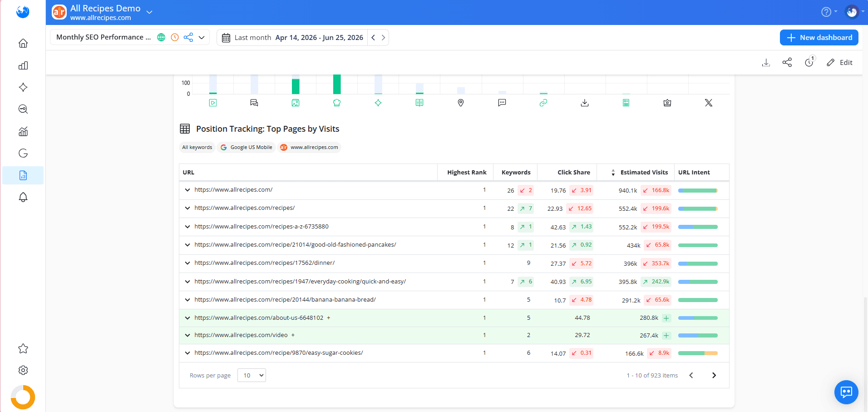Image resolution: width=868 pixels, height=412 pixels.
Task: Open the favorites star icon
Action: (23, 348)
